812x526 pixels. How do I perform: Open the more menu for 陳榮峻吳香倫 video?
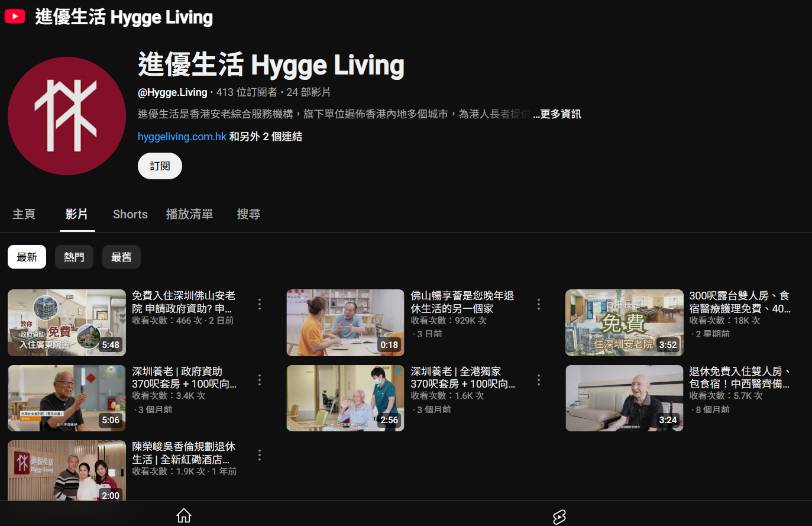tap(260, 455)
